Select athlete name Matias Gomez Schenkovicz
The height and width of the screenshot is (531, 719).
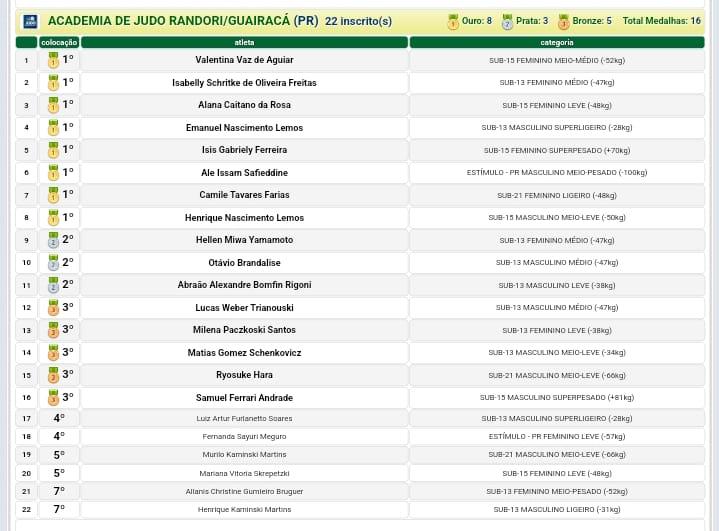click(x=244, y=353)
